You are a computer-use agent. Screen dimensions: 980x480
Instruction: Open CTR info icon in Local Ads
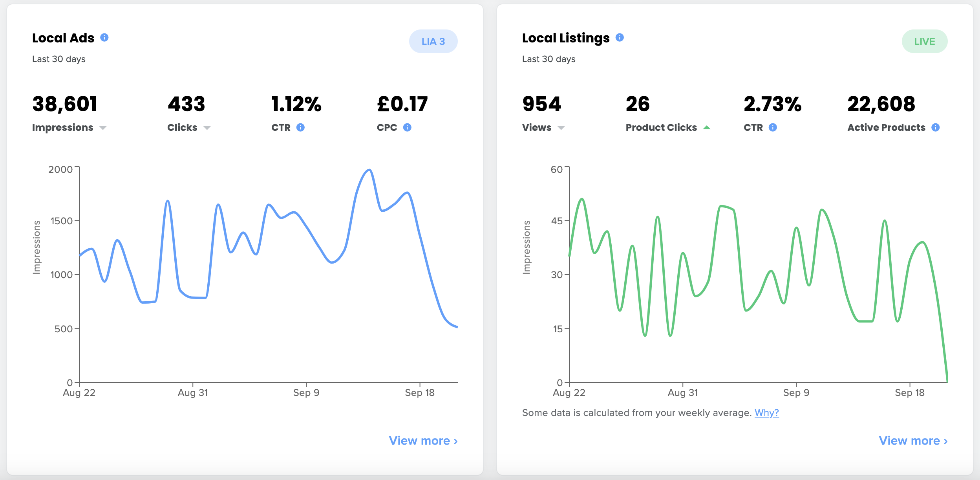pyautogui.click(x=300, y=127)
